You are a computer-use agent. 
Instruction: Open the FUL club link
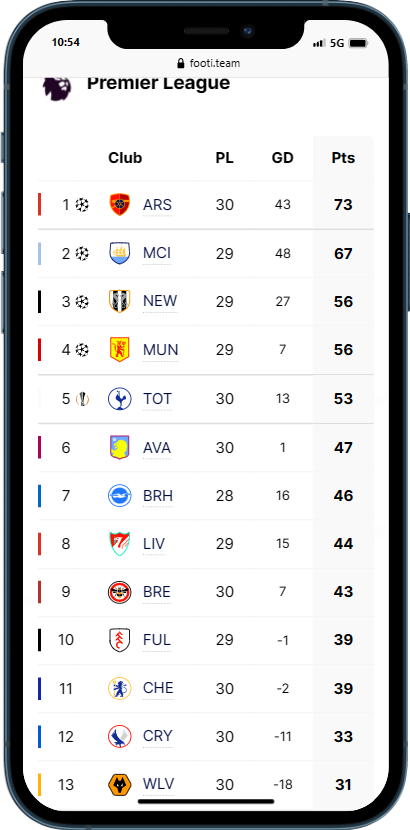point(157,640)
